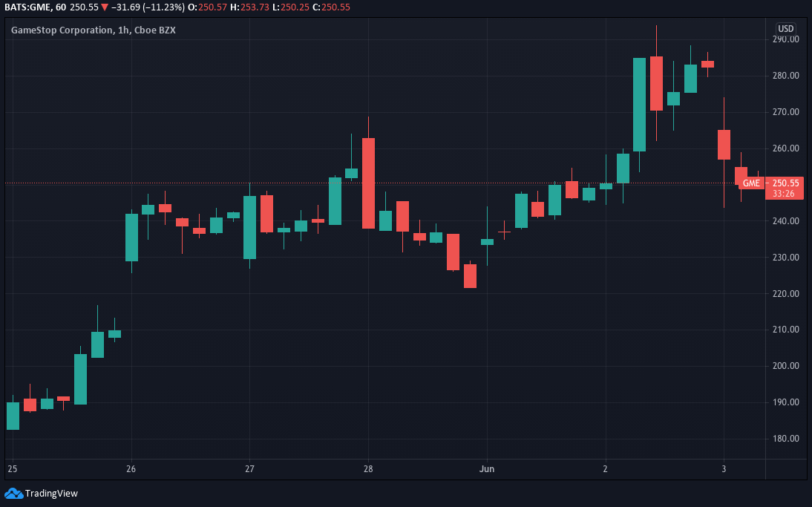The width and height of the screenshot is (812, 507).
Task: Click the USD currency button
Action: (x=785, y=29)
